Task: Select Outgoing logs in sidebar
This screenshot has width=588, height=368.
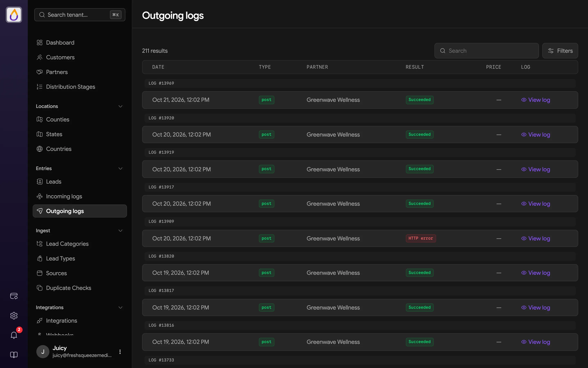Action: pos(80,211)
